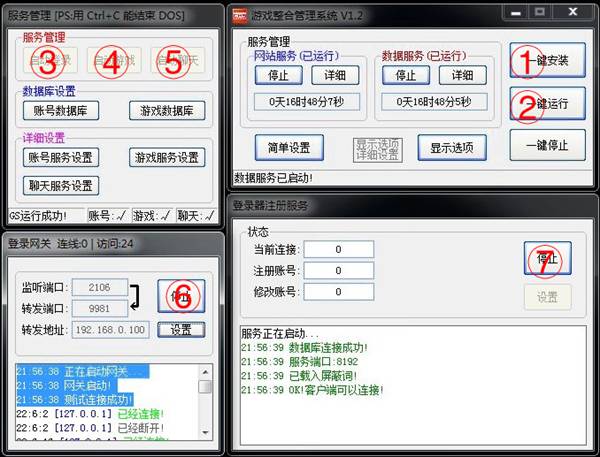
Task: Click the 服务管理 DOS window title bar
Action: (x=113, y=16)
